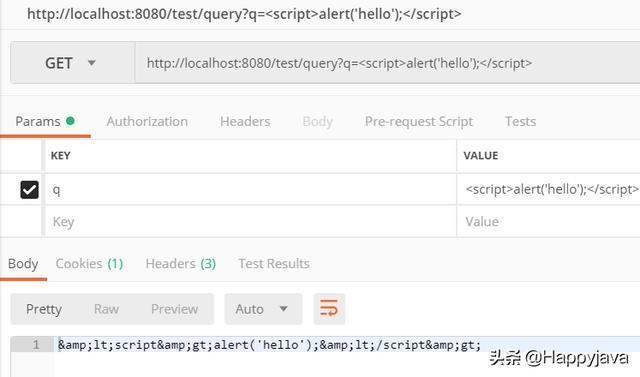Viewport: 640px width, 377px height.
Task: Select the Pretty view button
Action: (44, 309)
